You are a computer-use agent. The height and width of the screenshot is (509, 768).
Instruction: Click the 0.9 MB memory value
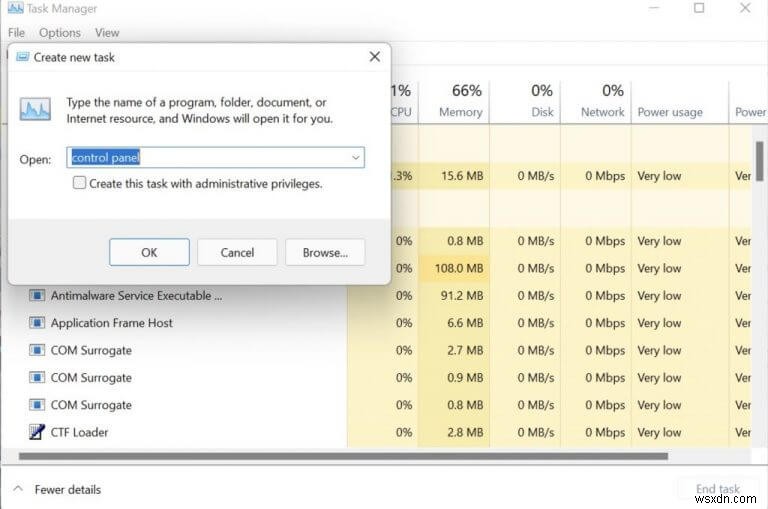pyautogui.click(x=465, y=378)
